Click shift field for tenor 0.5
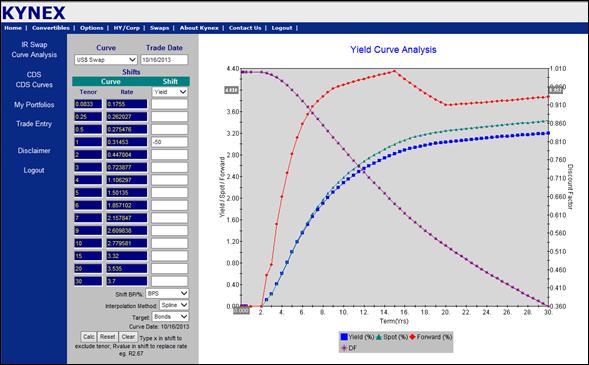Image resolution: width=589 pixels, height=365 pixels. click(x=169, y=130)
